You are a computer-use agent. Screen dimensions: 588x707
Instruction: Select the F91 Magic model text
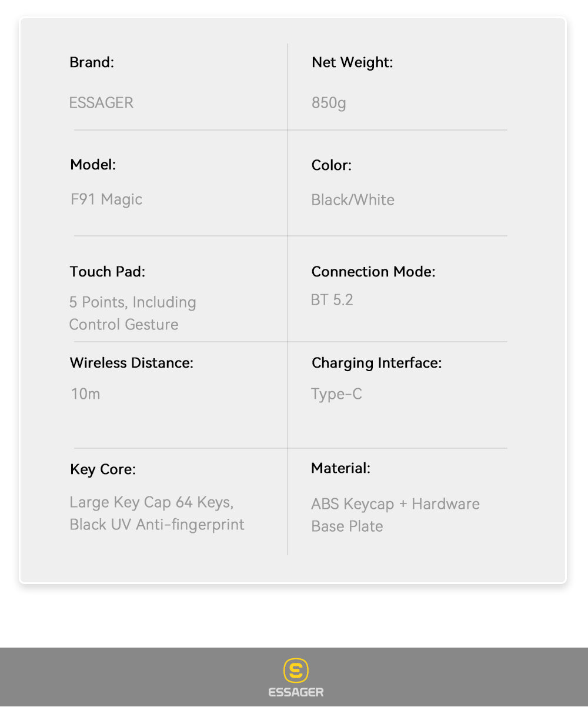pyautogui.click(x=106, y=199)
